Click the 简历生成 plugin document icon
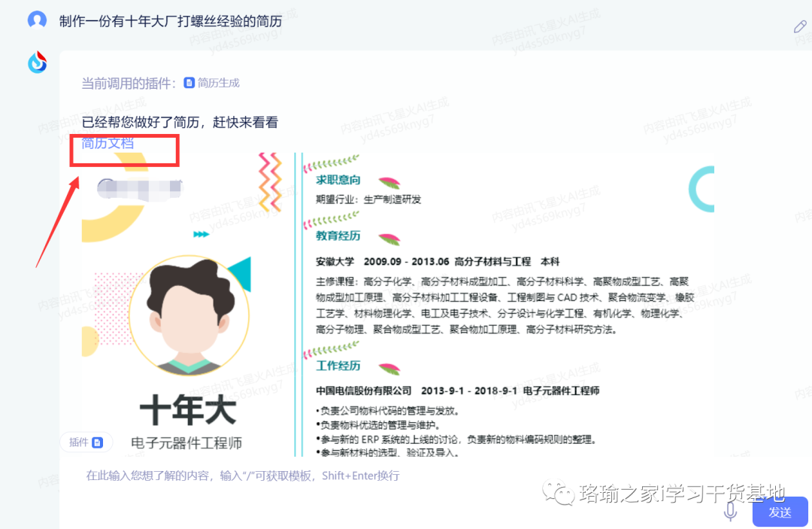Screen dimensions: 812x529 pos(189,83)
